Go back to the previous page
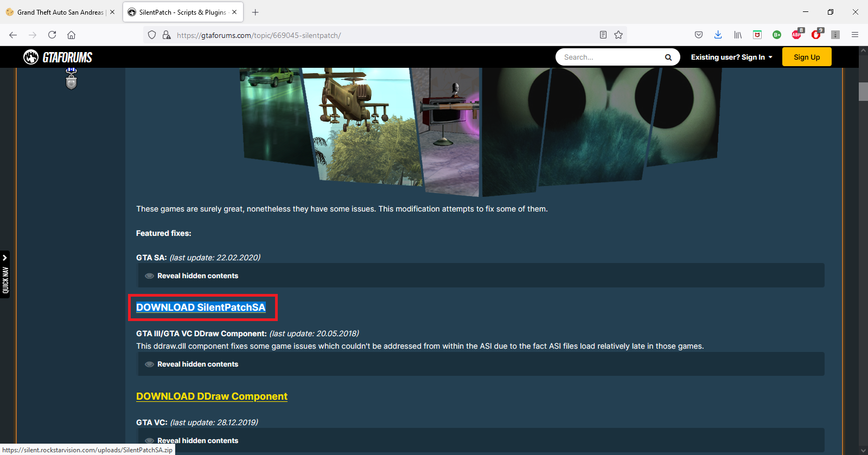Screen dimensions: 868x455 pos(13,35)
